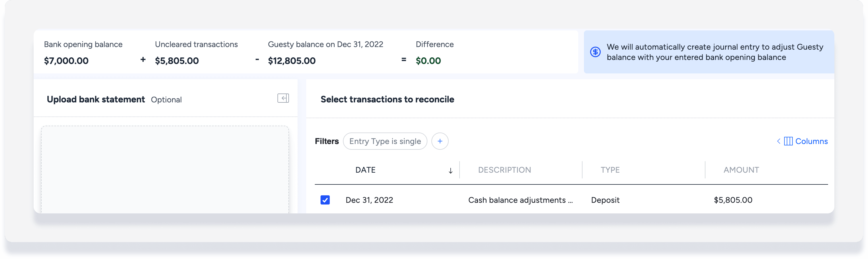Click the $5,805.00 transaction amount cell

(733, 200)
